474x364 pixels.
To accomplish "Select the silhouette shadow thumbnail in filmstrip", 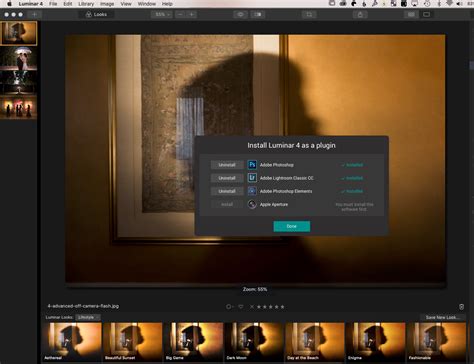I will tap(19, 33).
